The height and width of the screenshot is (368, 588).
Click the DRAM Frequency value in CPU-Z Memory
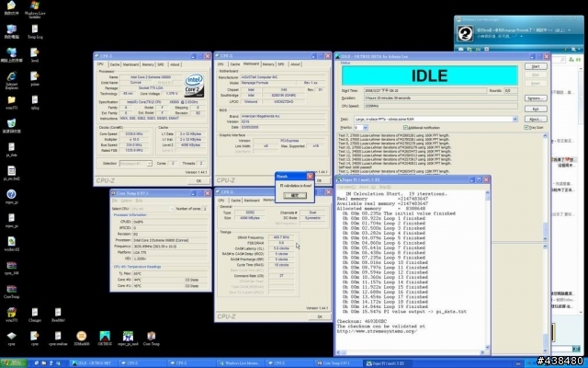281,237
